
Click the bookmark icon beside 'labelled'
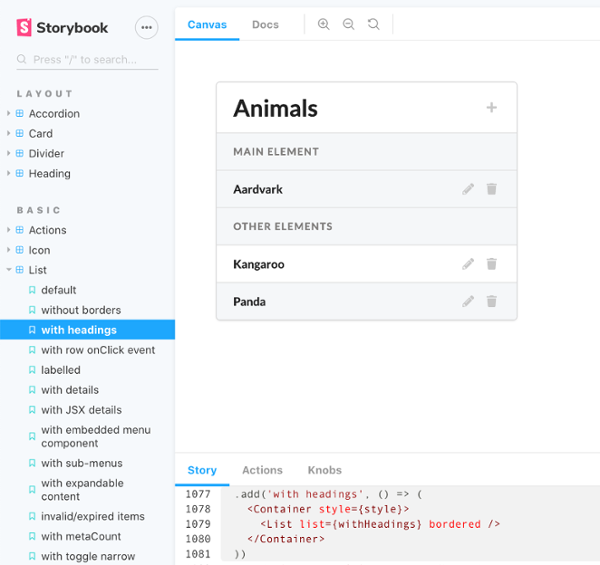32,370
